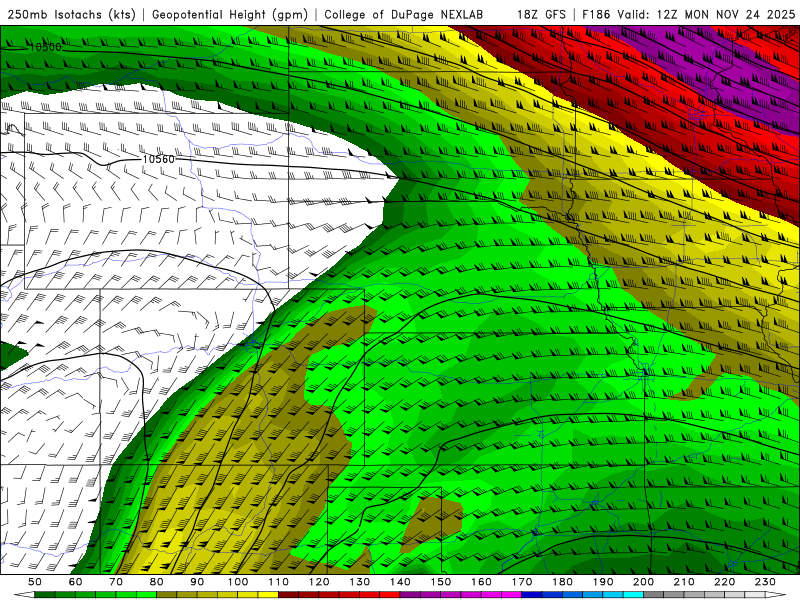Click the 150 label on the color scale

[441, 582]
